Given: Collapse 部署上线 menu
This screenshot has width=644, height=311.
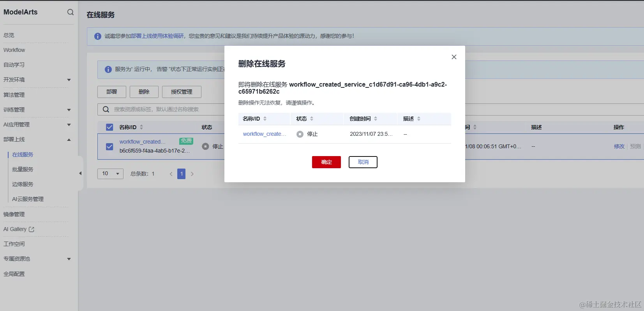Looking at the screenshot, I should pos(69,140).
